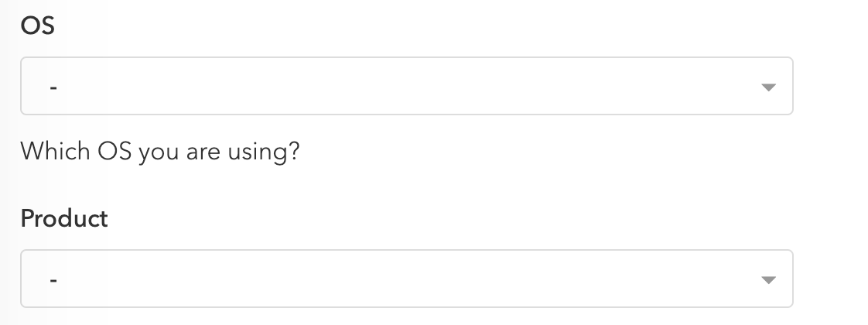The width and height of the screenshot is (868, 325).
Task: Open the Product dropdown menu
Action: [x=407, y=279]
